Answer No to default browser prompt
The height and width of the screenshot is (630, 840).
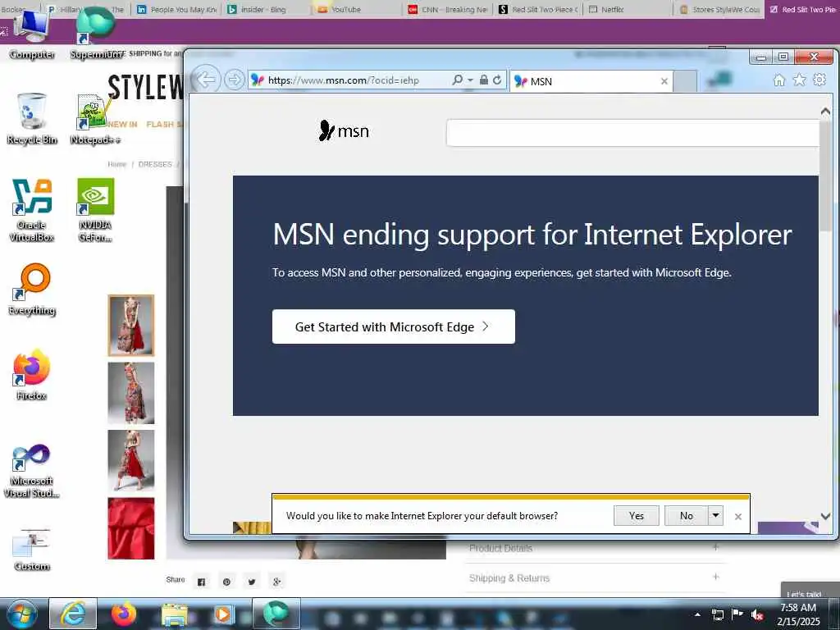click(687, 516)
